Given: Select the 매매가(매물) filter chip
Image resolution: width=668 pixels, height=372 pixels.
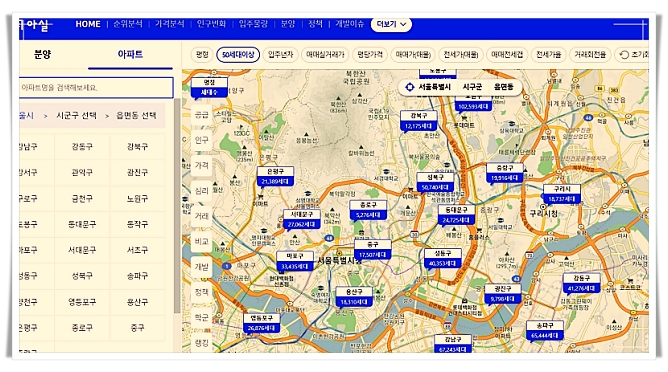Looking at the screenshot, I should point(413,55).
